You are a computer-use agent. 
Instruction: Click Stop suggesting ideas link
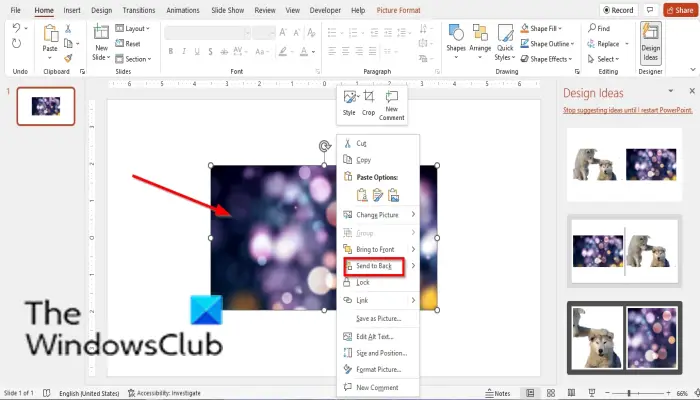628,110
